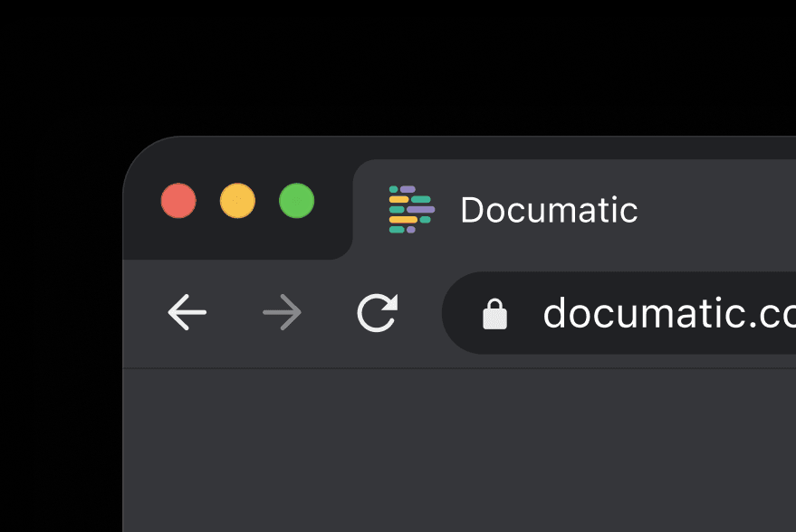Select the Documatic tab title
The height and width of the screenshot is (532, 796).
[549, 210]
